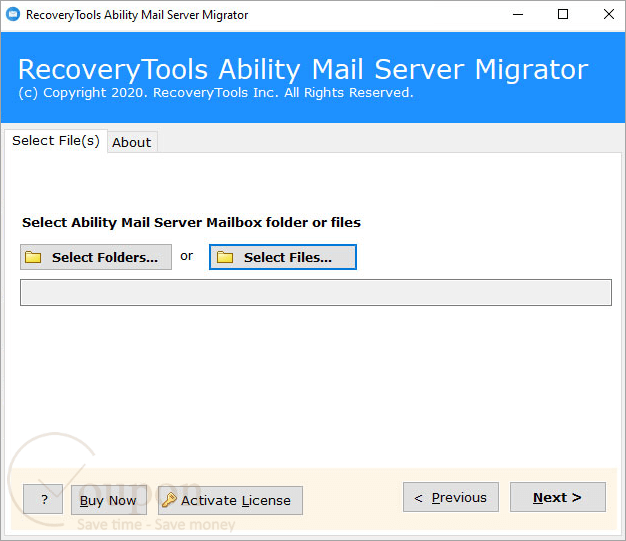Screen dimensions: 626x541
Task: Open the Select Folders browse dialog
Action: click(96, 257)
